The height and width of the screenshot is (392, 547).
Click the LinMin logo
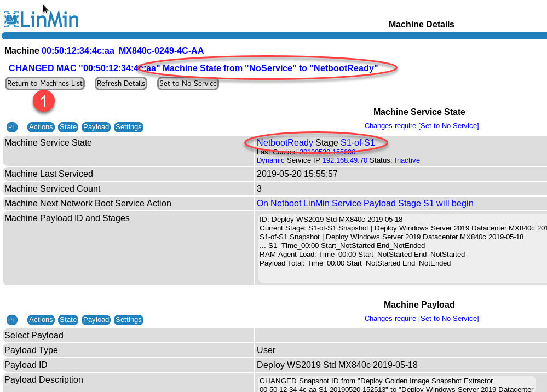pyautogui.click(x=41, y=20)
